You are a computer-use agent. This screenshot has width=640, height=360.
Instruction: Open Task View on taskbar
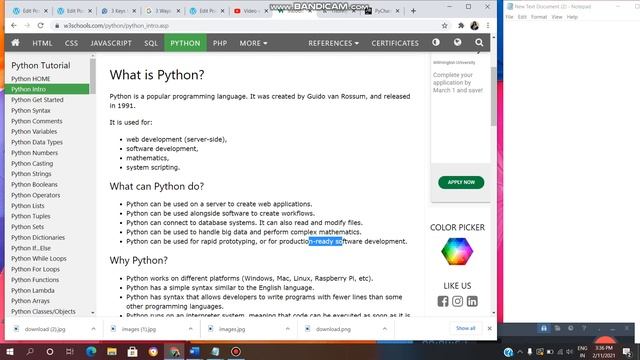(x=70, y=351)
